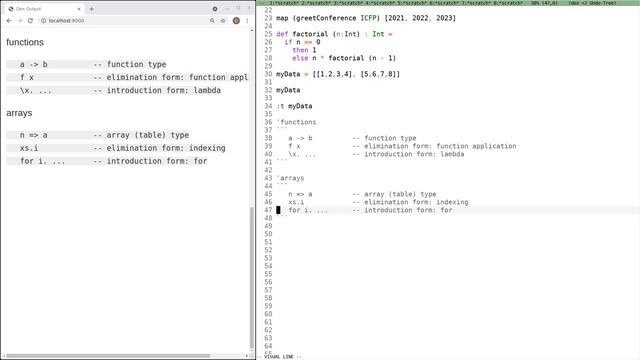Go forward in the browser
The width and height of the screenshot is (640, 360).
20,20
